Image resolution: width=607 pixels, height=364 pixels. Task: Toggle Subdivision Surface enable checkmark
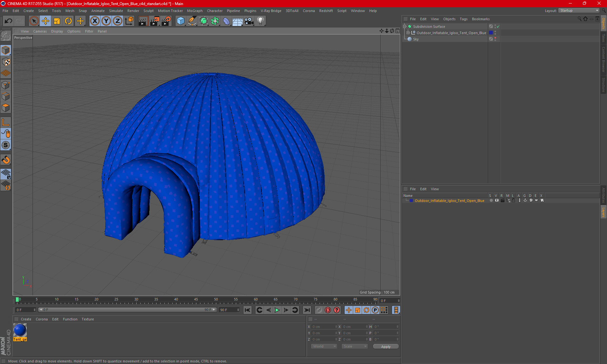click(498, 27)
